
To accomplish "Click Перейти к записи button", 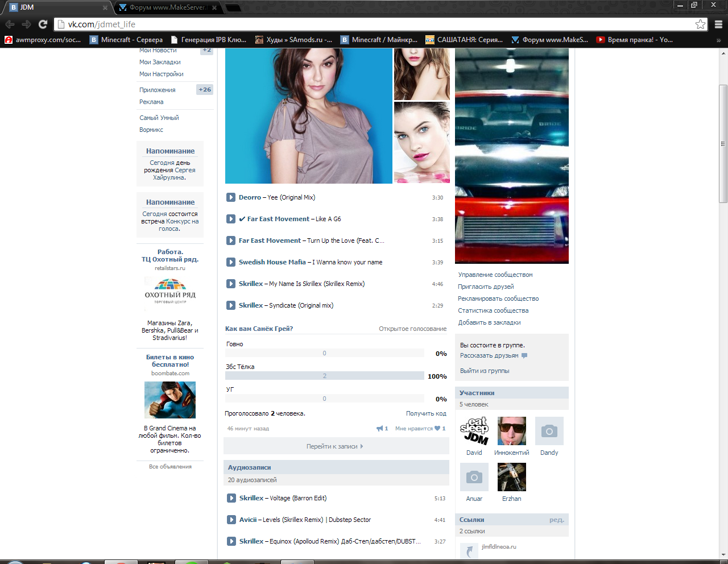I will click(336, 446).
